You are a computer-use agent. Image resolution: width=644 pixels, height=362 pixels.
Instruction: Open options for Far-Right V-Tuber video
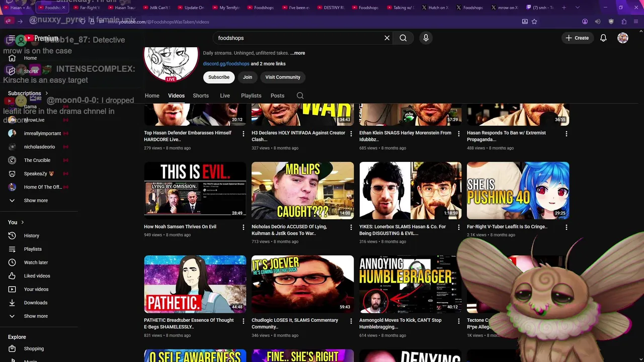pyautogui.click(x=566, y=227)
